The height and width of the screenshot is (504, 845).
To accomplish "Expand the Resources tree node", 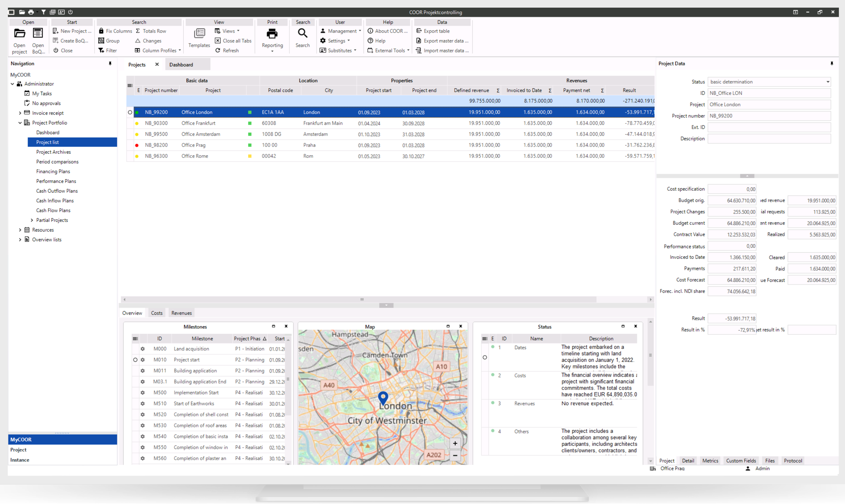I will coord(20,230).
